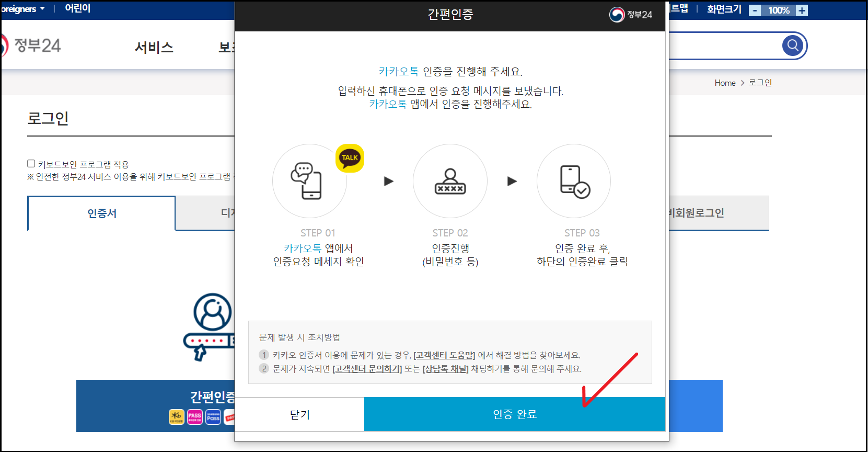Click the 화면크기 label
Viewport: 868px width, 452px height.
coord(724,9)
